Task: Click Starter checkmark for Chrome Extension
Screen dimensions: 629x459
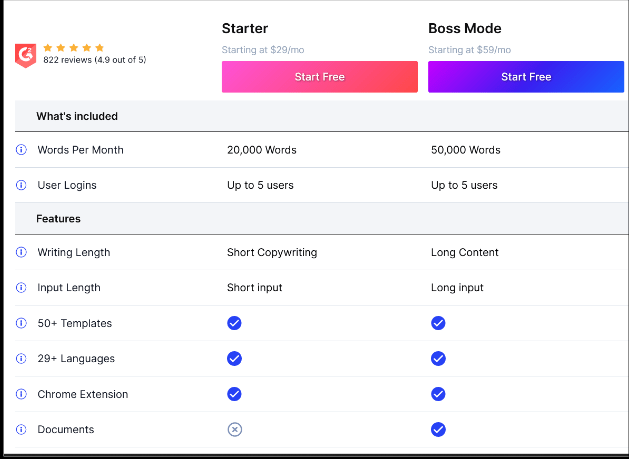Action: coord(234,394)
